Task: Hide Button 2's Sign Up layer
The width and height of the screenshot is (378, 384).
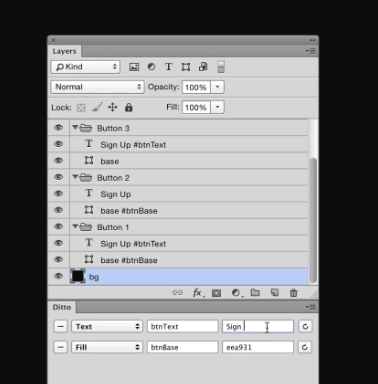Action: coord(59,194)
